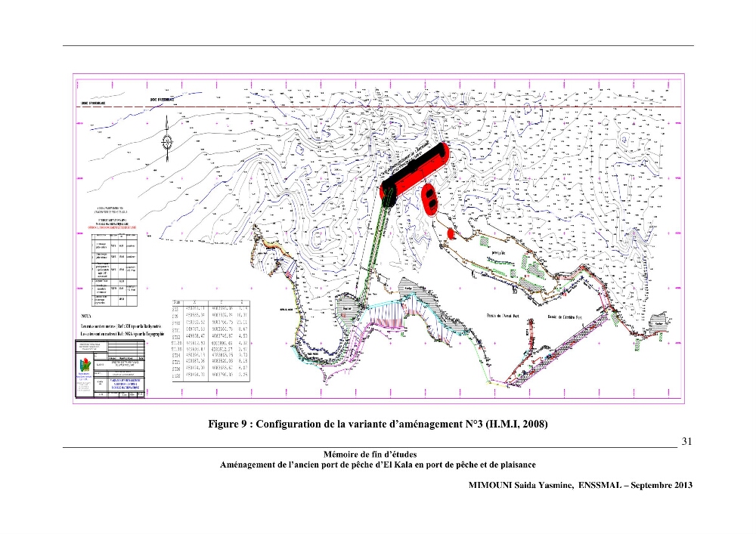This screenshot has height=534, width=756.
Task: Click the blue title text in title block
Action: tap(125, 384)
